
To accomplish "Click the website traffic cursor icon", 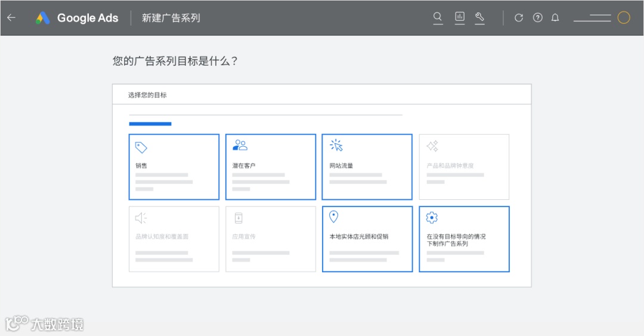I will pyautogui.click(x=336, y=145).
